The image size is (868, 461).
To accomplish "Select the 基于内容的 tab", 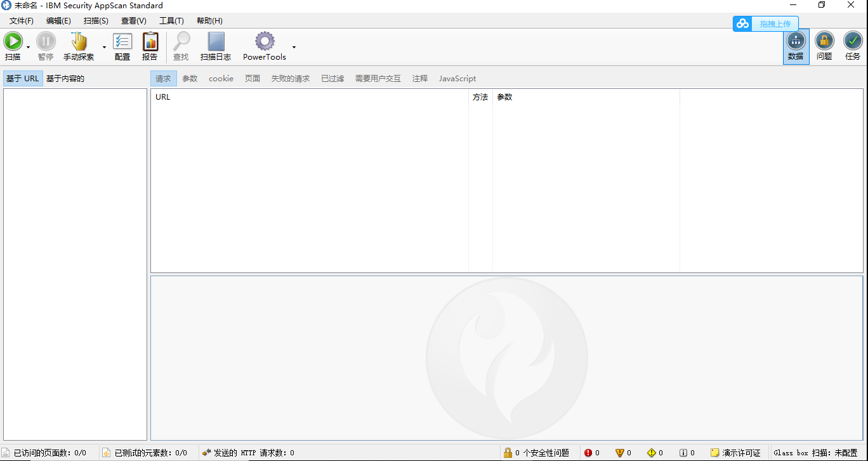I will (65, 79).
